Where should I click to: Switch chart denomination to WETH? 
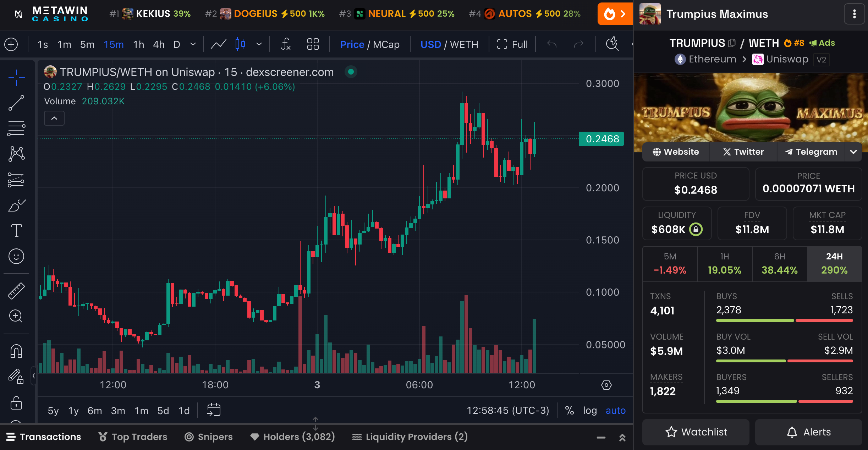(x=464, y=44)
